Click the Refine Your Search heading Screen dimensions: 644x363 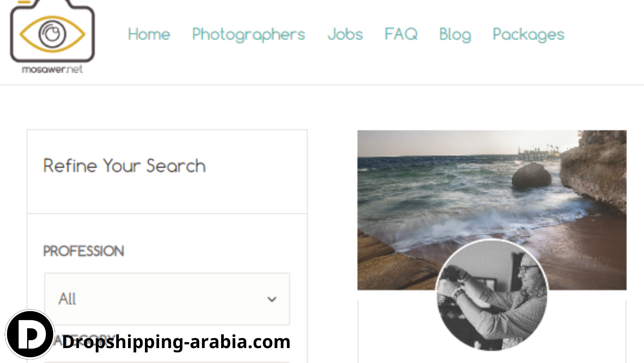pyautogui.click(x=124, y=166)
